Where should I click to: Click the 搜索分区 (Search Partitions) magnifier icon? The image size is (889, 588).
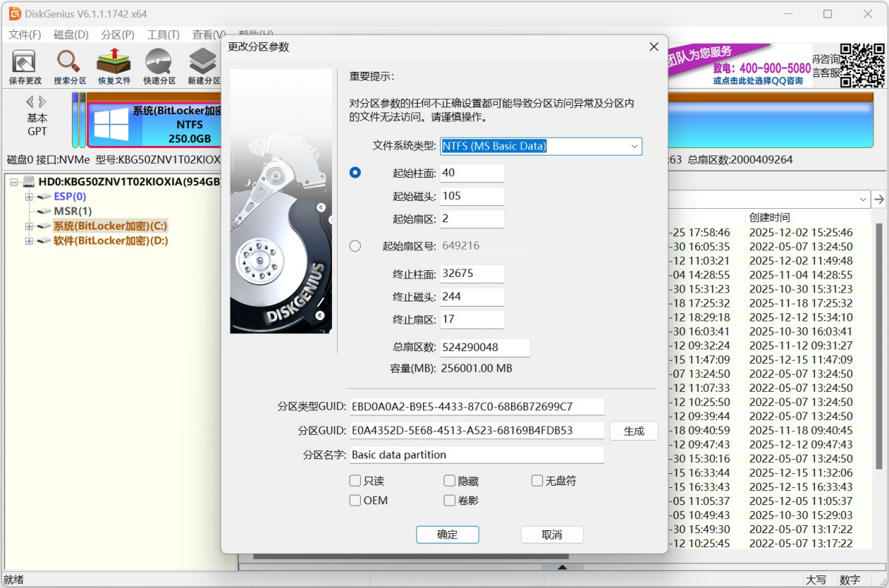(70, 66)
